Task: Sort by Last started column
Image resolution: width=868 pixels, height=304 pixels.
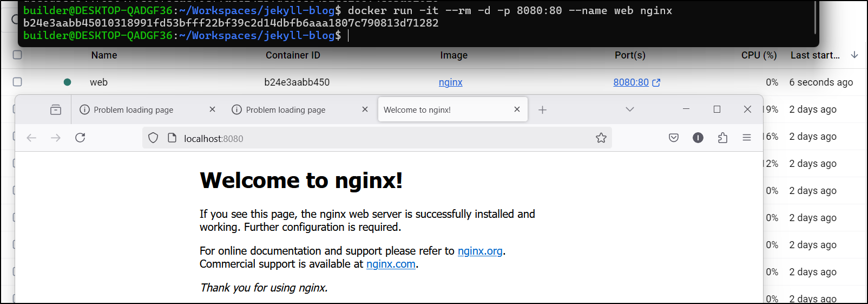Action: (x=815, y=55)
